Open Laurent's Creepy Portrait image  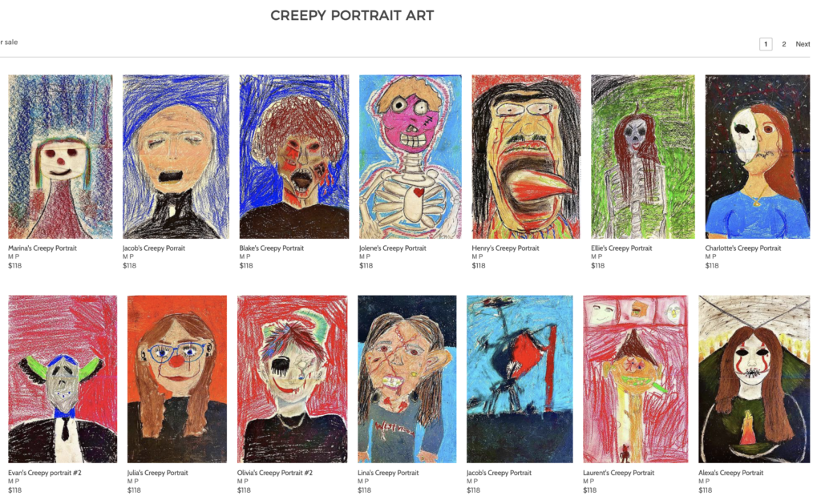point(636,379)
